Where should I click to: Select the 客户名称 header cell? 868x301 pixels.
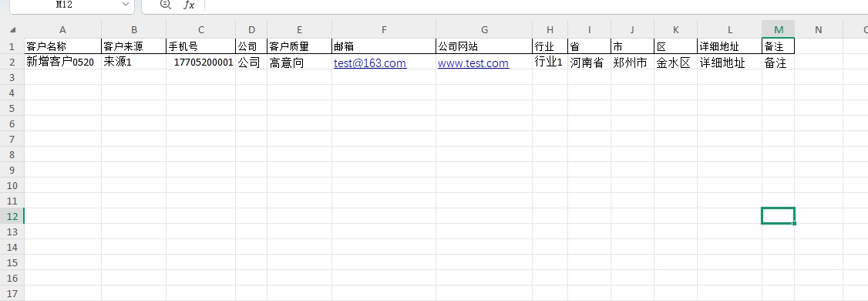pyautogui.click(x=62, y=46)
